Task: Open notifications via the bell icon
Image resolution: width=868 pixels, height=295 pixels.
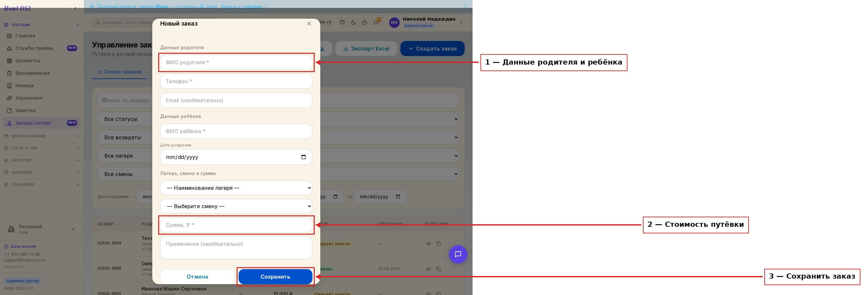Action: click(376, 23)
